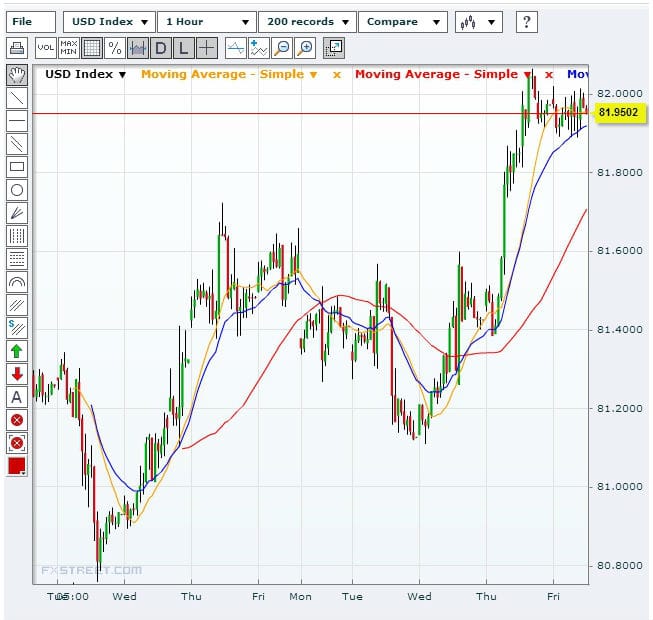Image resolution: width=653 pixels, height=620 pixels.
Task: Select the rectangle drawing tool
Action: [x=17, y=167]
